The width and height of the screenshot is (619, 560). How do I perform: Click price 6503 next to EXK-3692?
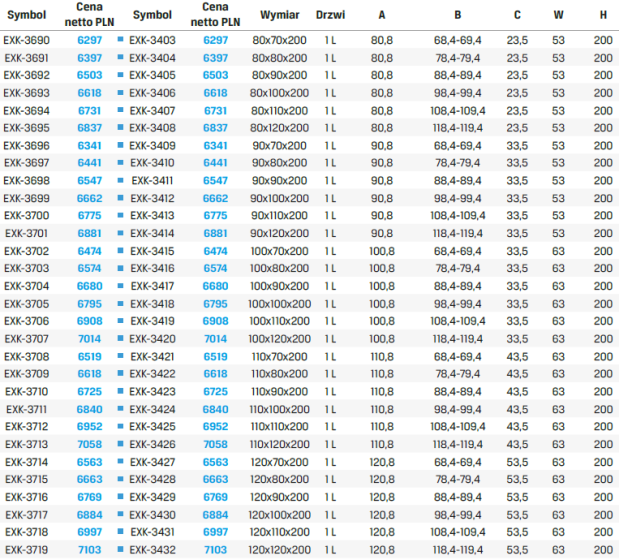90,75
